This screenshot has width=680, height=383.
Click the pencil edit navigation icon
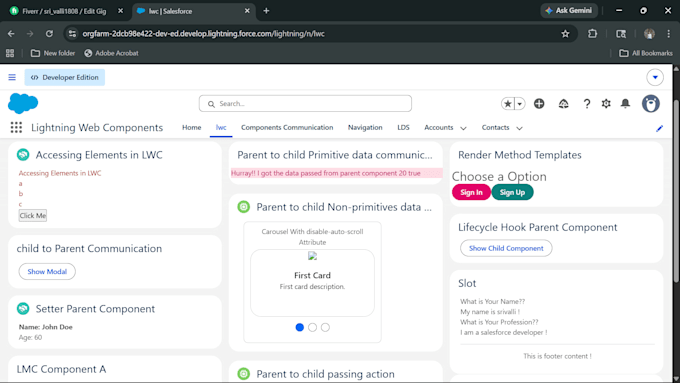(660, 128)
